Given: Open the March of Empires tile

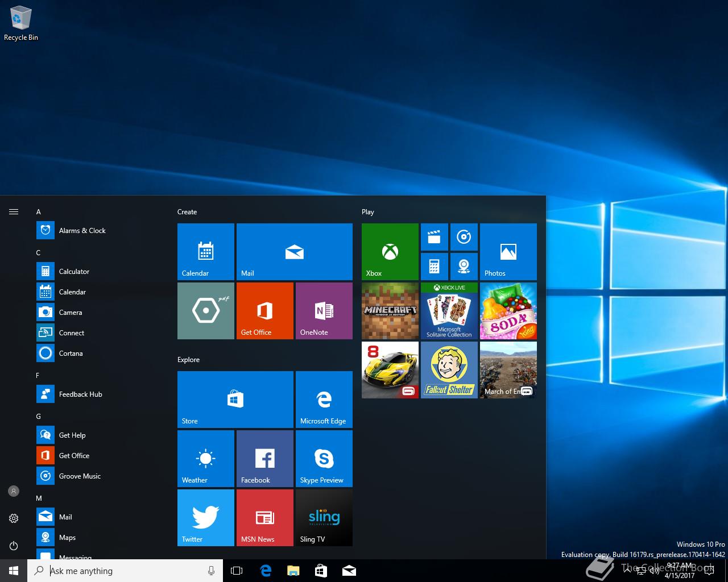Looking at the screenshot, I should [508, 370].
